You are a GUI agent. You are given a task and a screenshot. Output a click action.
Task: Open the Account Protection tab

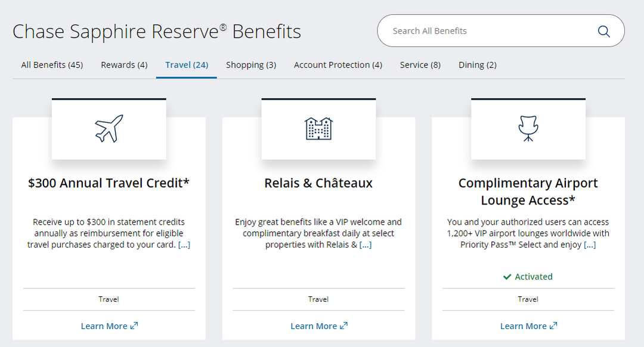point(338,64)
